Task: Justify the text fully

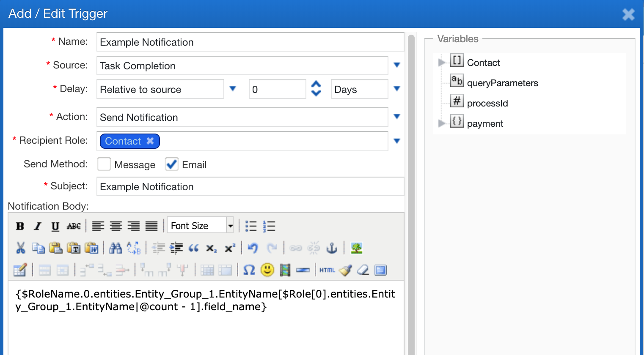Action: click(151, 226)
